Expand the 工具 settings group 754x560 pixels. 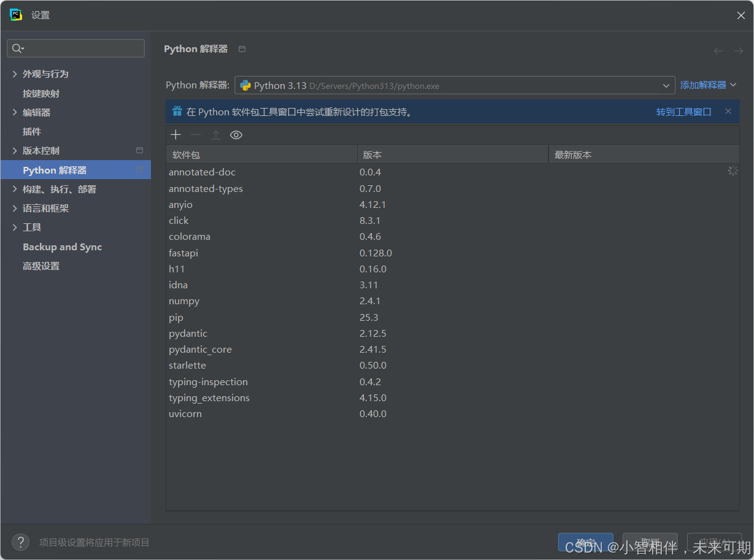pyautogui.click(x=15, y=227)
